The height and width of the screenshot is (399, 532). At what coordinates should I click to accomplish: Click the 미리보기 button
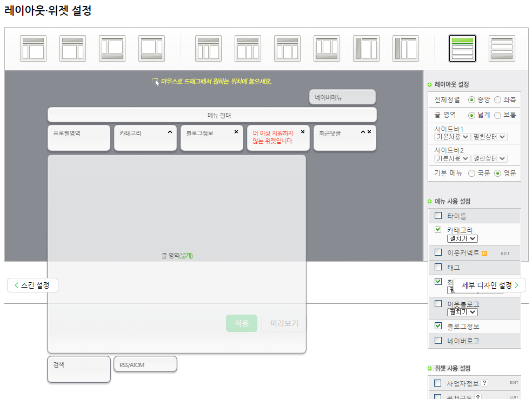[x=284, y=323]
